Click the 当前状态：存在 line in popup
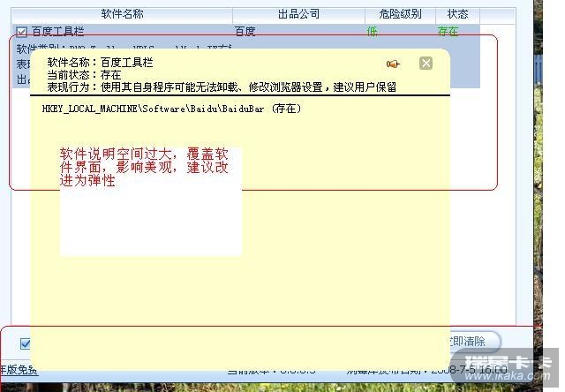This screenshot has height=392, width=565. point(84,75)
